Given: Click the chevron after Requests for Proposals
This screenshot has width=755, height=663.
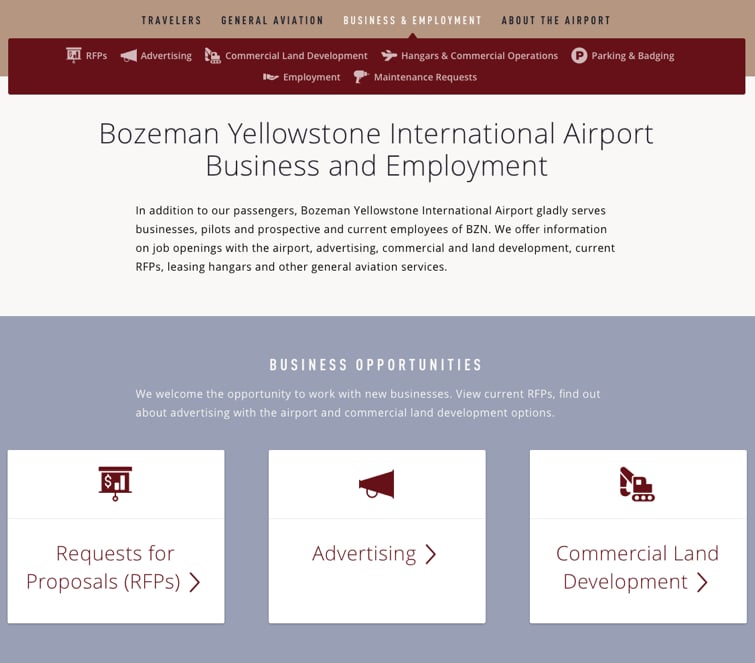Looking at the screenshot, I should click(195, 582).
